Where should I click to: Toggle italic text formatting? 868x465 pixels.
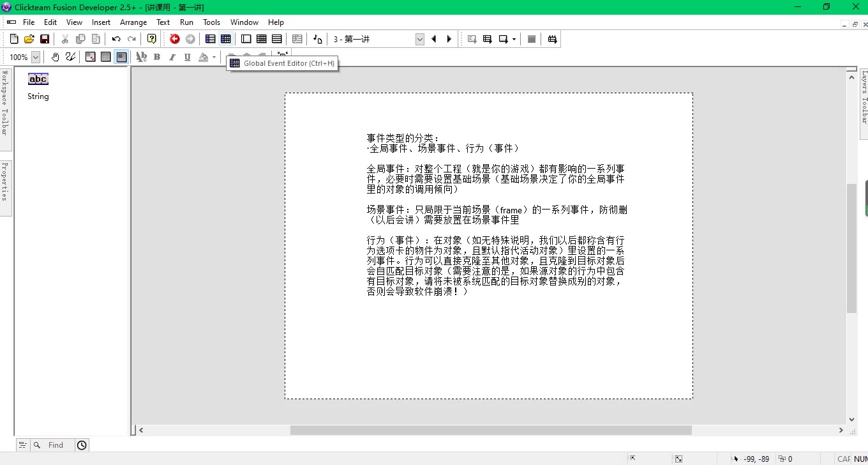point(172,57)
